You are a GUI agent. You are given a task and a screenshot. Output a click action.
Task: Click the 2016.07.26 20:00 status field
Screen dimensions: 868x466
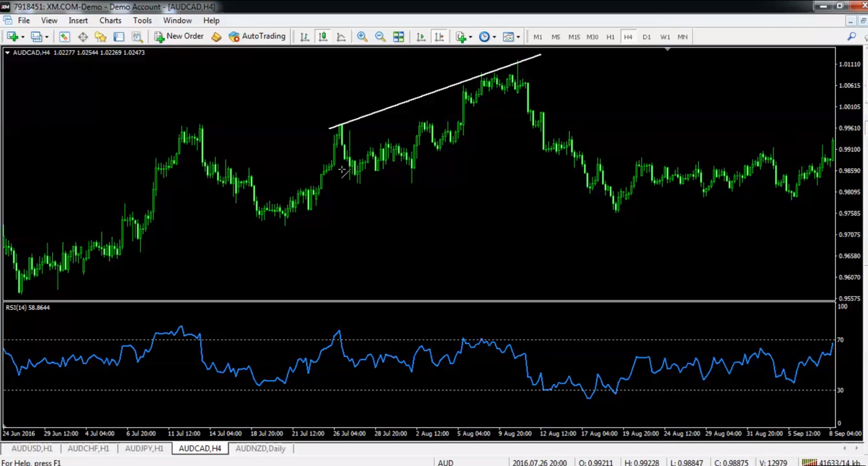pos(540,463)
